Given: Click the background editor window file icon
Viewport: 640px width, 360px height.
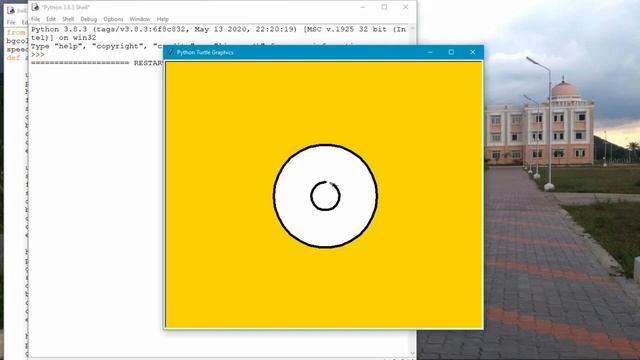Looking at the screenshot, I should [11, 10].
